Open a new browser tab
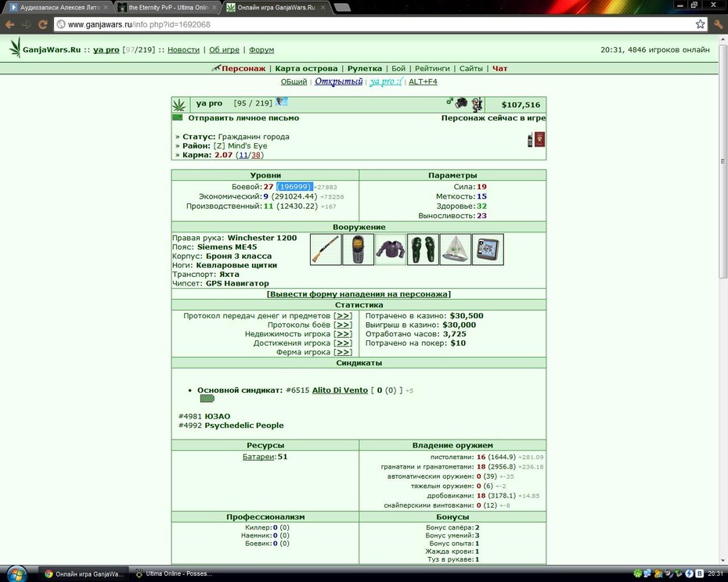 [x=342, y=7]
